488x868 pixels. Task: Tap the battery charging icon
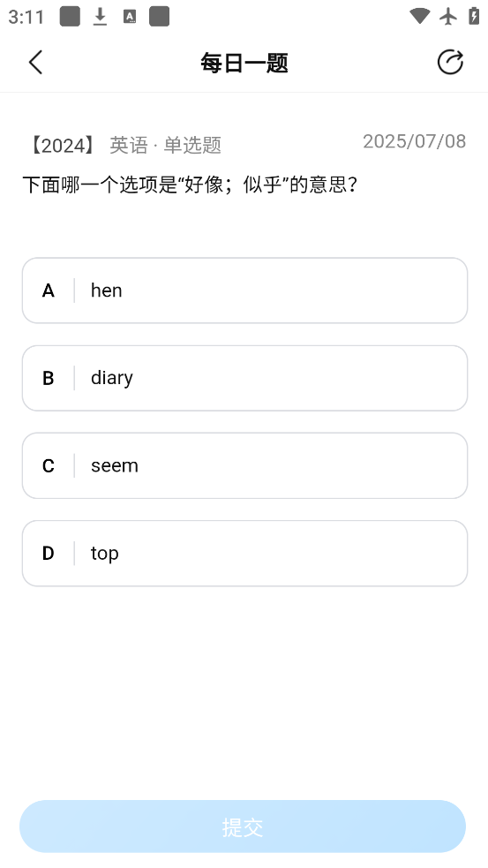click(x=474, y=16)
